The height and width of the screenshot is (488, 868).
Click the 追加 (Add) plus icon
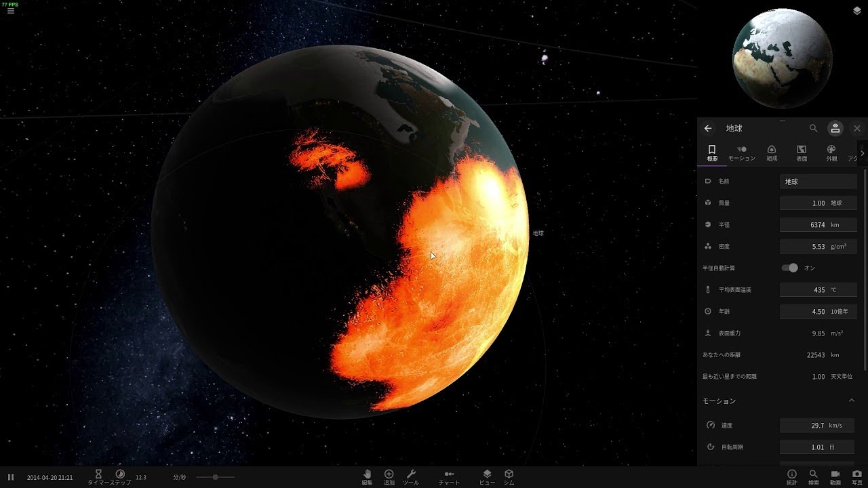pyautogui.click(x=389, y=476)
